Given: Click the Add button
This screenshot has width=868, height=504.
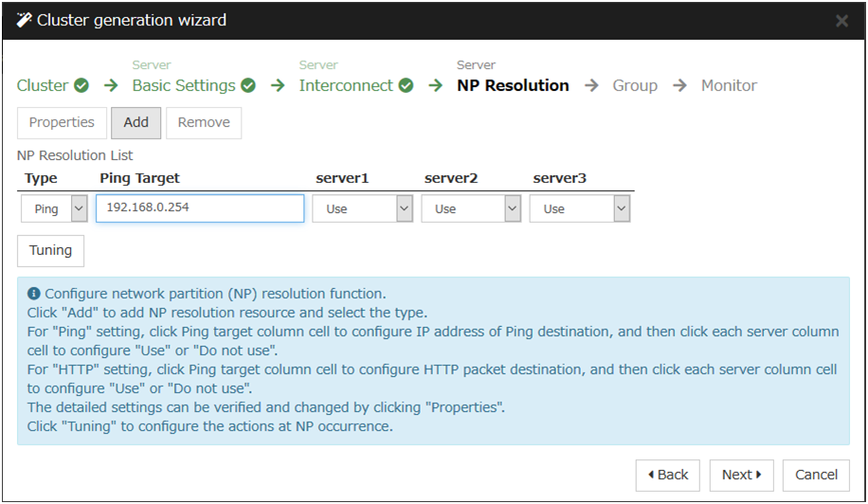Looking at the screenshot, I should pyautogui.click(x=136, y=122).
